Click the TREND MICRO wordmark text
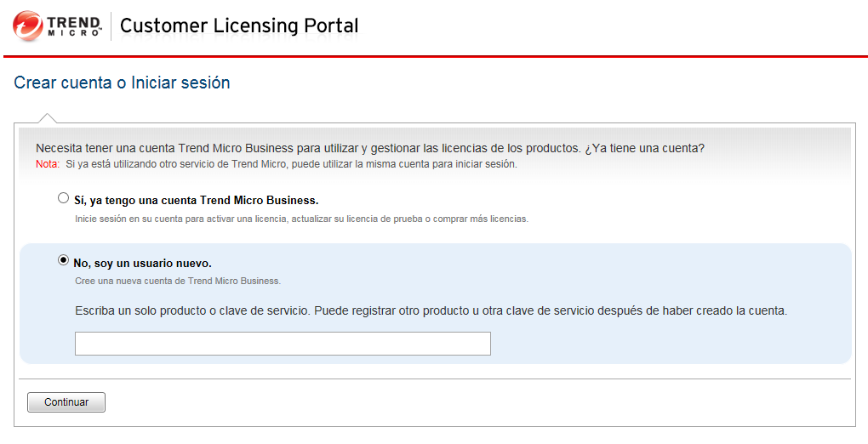This screenshot has width=868, height=444. (73, 26)
